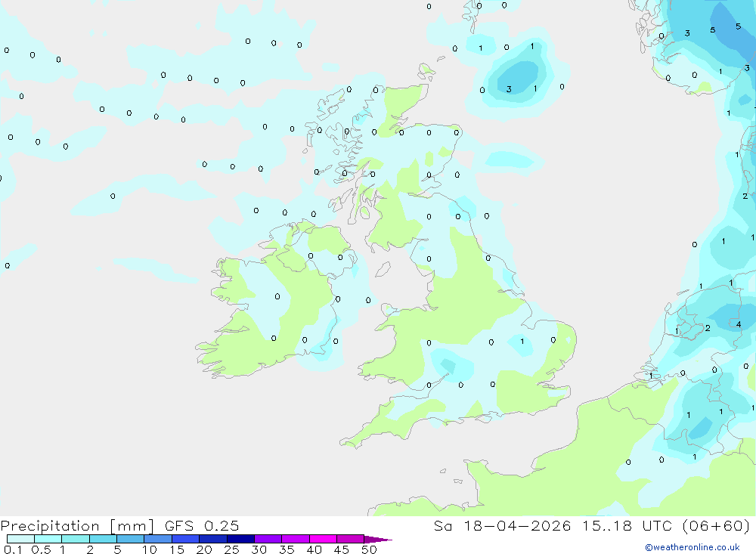Viewport: 756px width, 554px height.
Task: Click the 5–10 mm legend color swatch
Action: click(x=130, y=539)
